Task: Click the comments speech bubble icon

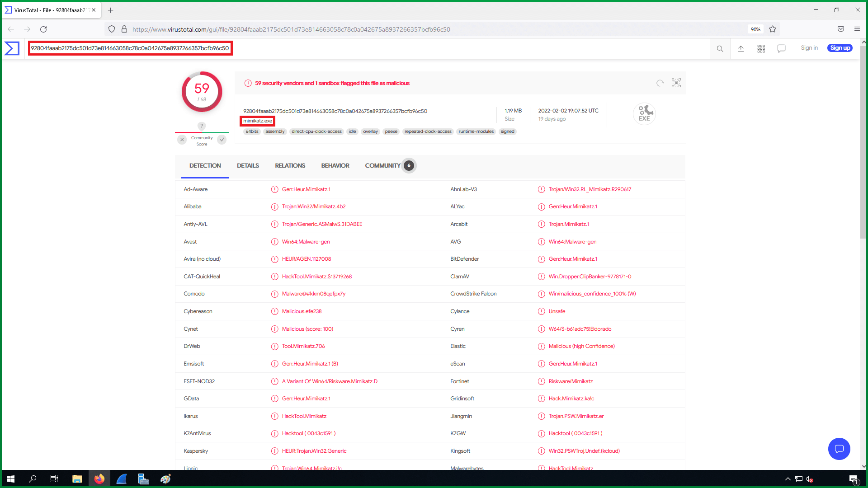Action: (782, 48)
